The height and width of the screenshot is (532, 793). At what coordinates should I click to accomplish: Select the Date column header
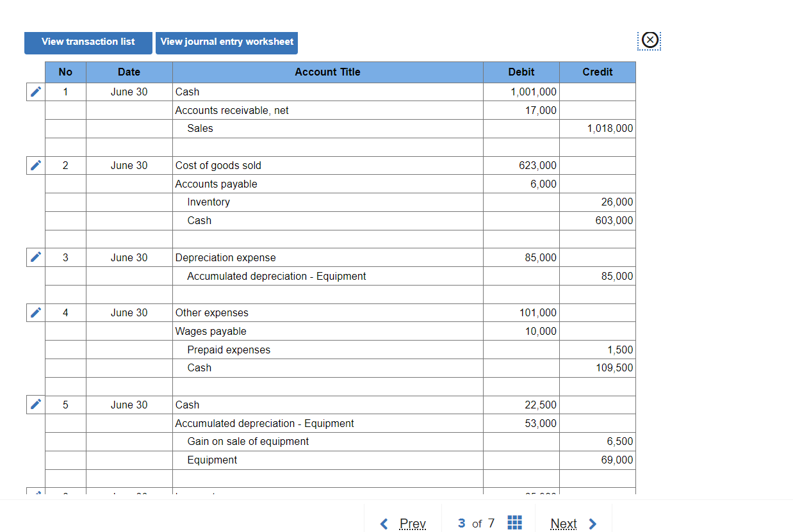point(129,72)
